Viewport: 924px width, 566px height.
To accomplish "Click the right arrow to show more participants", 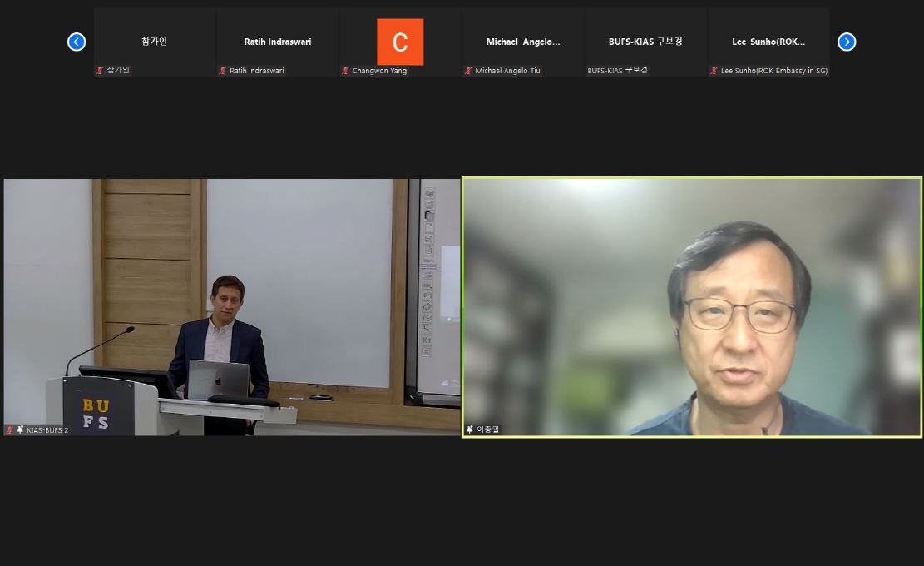I will coord(846,42).
